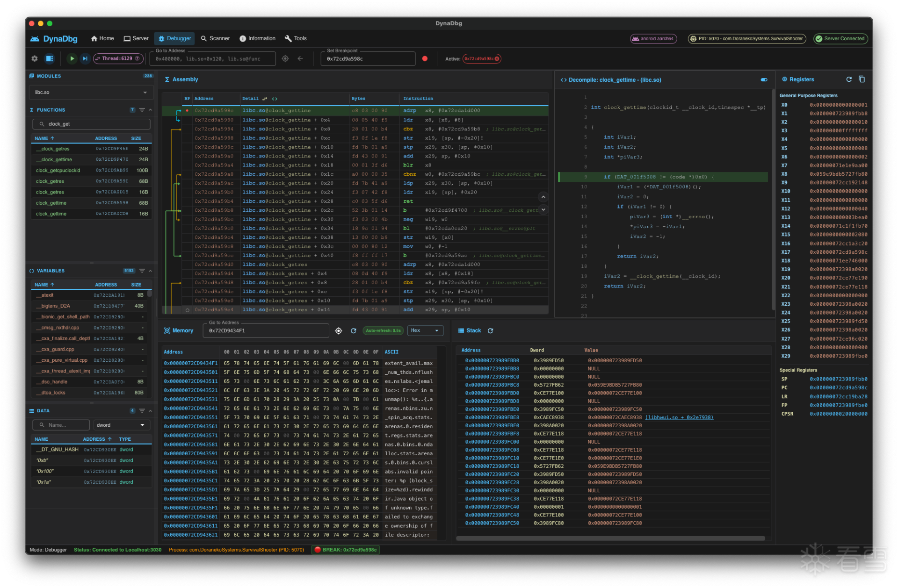The width and height of the screenshot is (898, 588).
Task: Follow the libhwui.so + 0x2e938 link
Action: 679,417
